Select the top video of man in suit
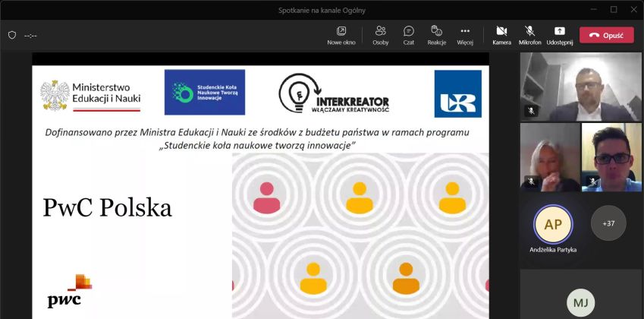 (580, 87)
